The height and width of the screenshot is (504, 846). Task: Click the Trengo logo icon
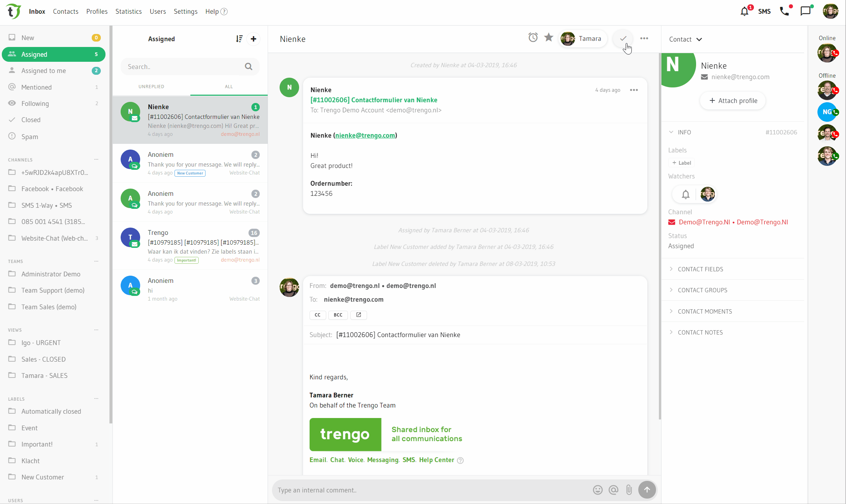[x=13, y=11]
